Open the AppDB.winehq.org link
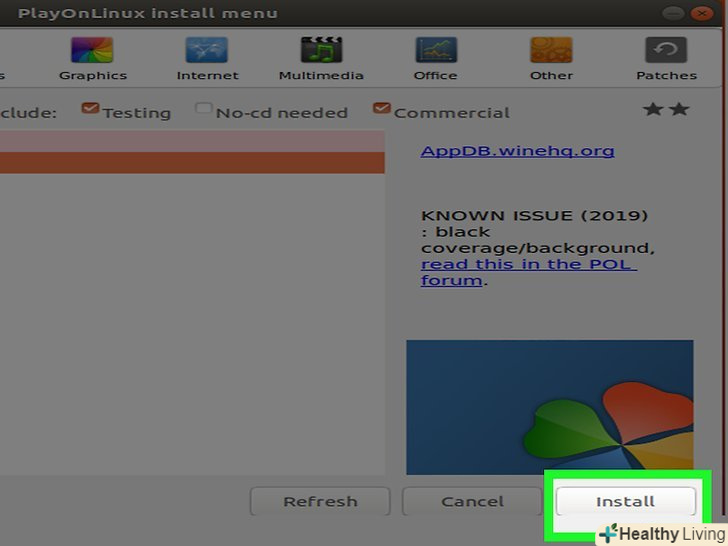 pyautogui.click(x=517, y=151)
